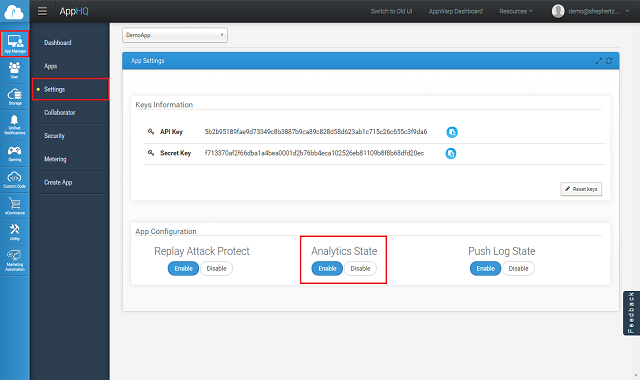Click the key icon beside Secret Key
Image resolution: width=640 pixels, height=380 pixels.
151,153
